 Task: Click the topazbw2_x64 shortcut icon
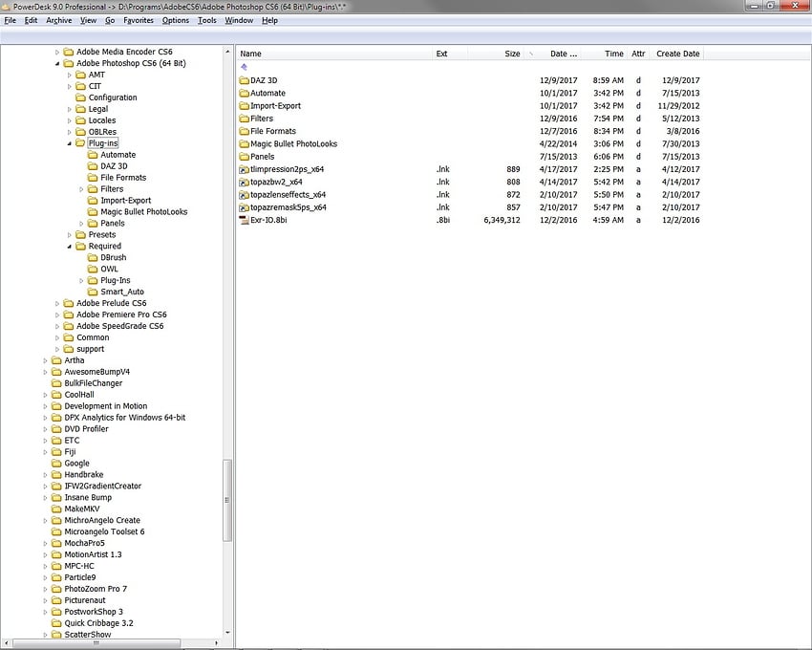(244, 182)
